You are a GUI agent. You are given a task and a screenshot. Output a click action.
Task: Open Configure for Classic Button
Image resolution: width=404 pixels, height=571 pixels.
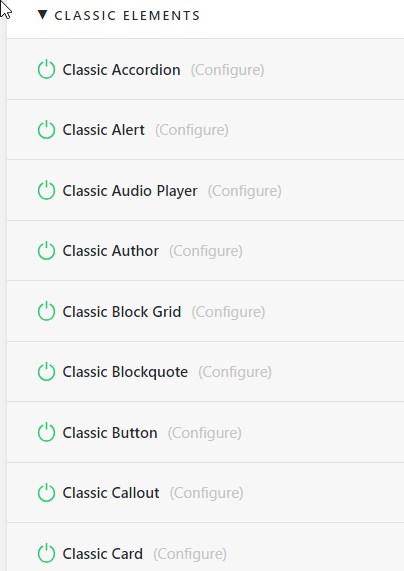click(x=204, y=433)
